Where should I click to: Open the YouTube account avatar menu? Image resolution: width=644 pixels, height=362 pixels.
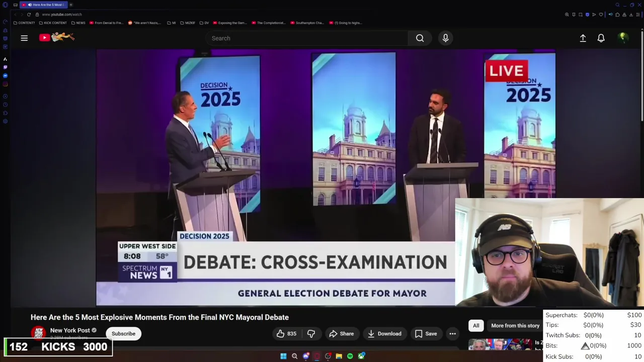622,38
